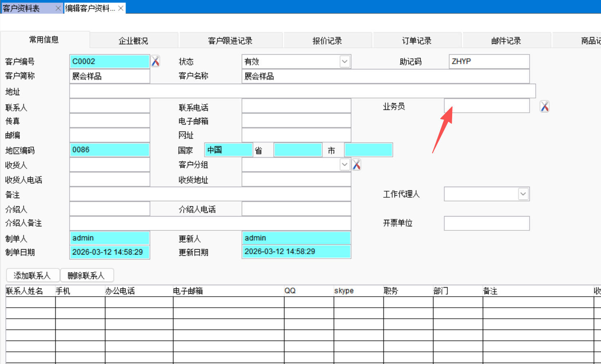
Task: Click the picker icon next to 业务员 field
Action: (544, 106)
